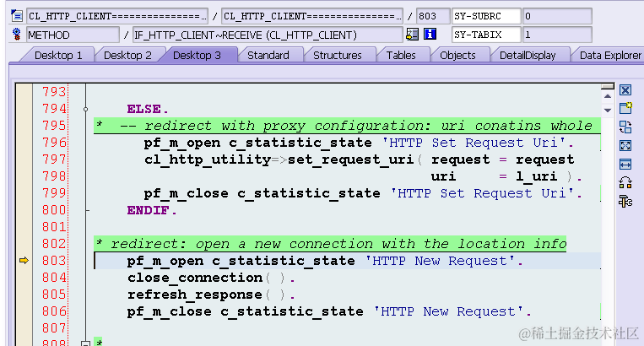Screen dimensions: 644x346
Task: Switch to the Desktop 1 tab
Action: (x=58, y=56)
